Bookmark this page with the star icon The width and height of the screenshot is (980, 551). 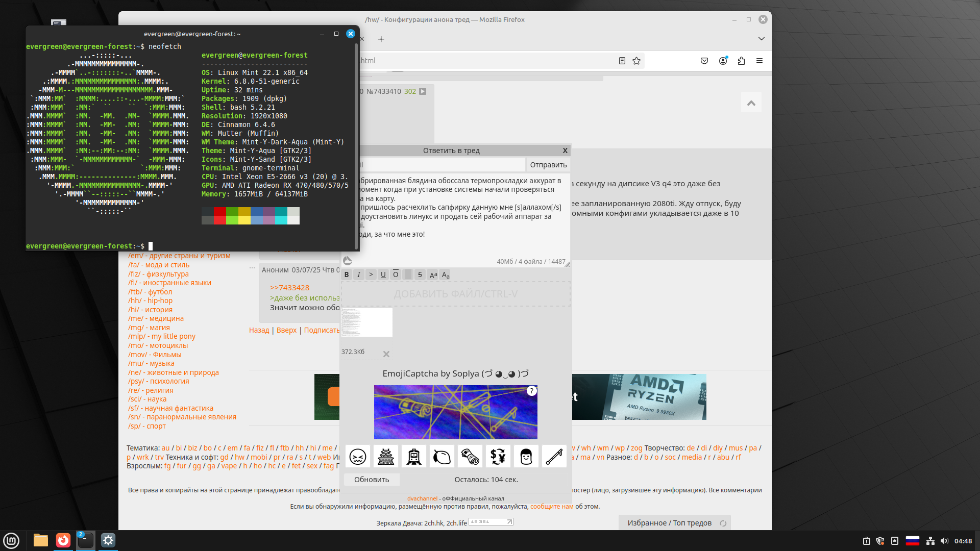point(636,61)
